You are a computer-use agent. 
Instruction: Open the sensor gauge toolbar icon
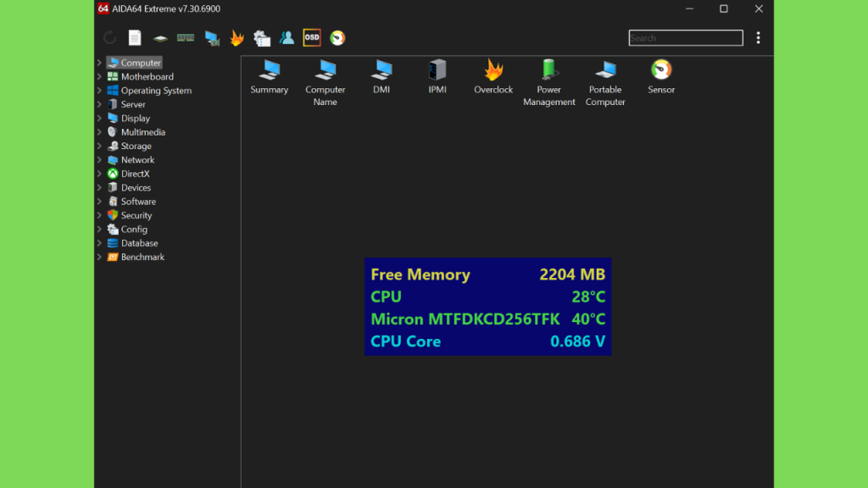click(x=337, y=37)
